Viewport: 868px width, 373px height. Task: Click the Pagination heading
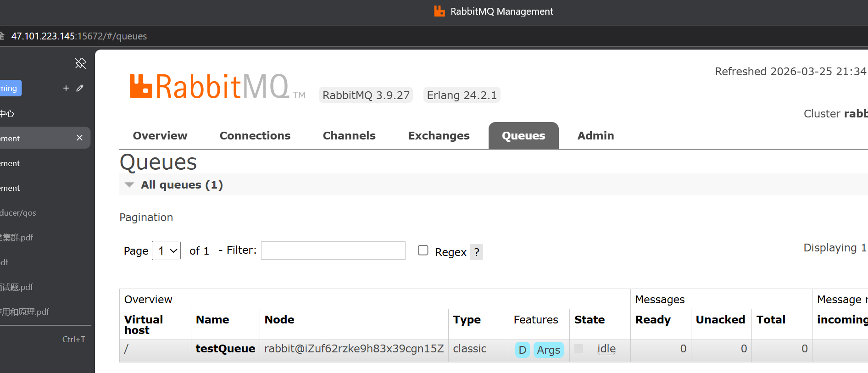[x=146, y=217]
